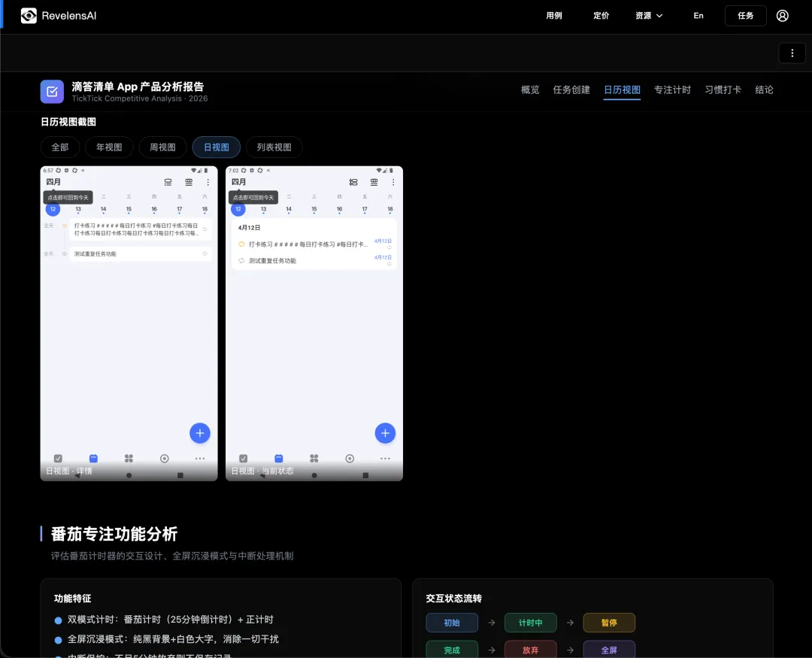Click the 初始 state chip
Screen dimensions: 812x658
tap(452, 623)
